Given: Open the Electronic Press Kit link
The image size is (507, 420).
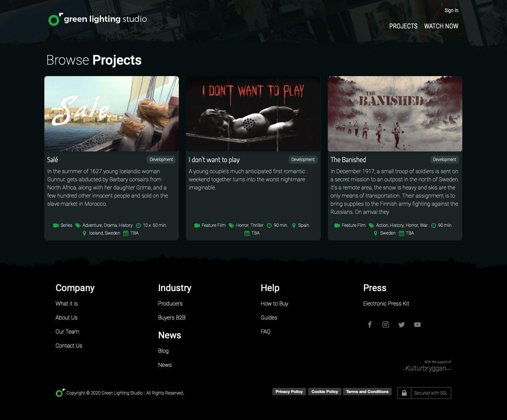Looking at the screenshot, I should click(386, 304).
